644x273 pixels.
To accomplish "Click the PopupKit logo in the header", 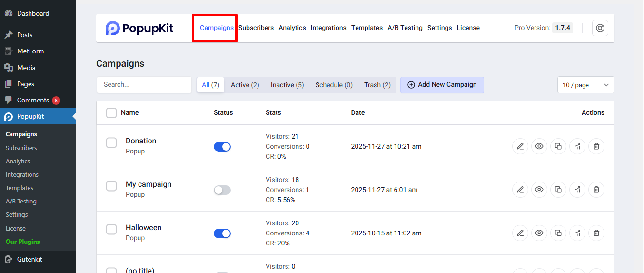I will point(139,28).
